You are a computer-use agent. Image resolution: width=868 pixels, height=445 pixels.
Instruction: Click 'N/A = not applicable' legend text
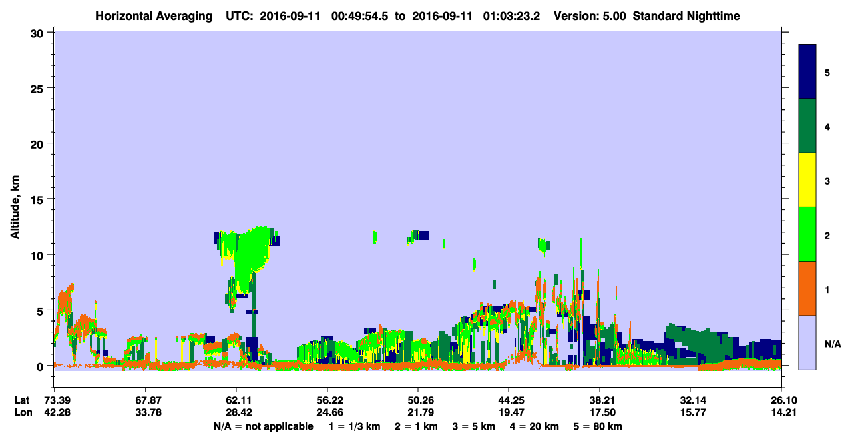(263, 426)
